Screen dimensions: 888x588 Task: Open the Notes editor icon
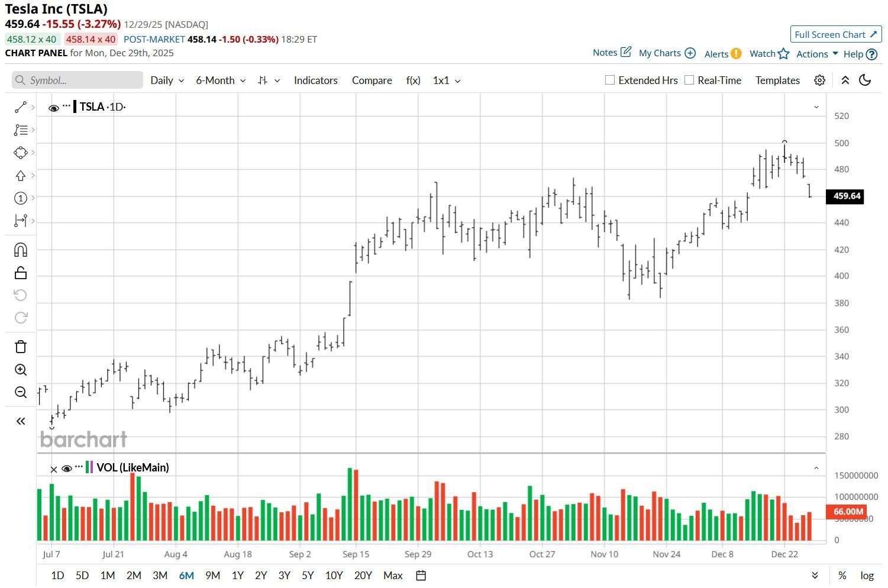point(626,52)
